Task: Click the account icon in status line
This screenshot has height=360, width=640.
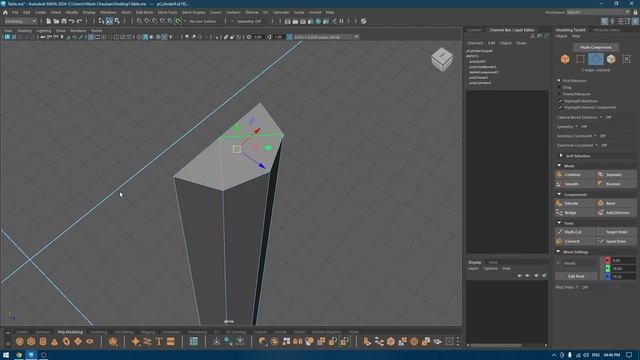Action: tap(364, 21)
